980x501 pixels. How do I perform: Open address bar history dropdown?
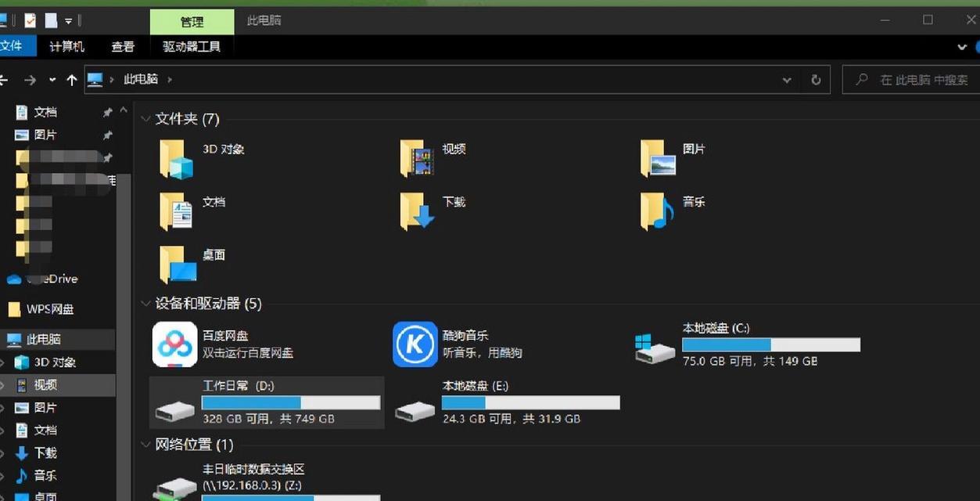(787, 80)
